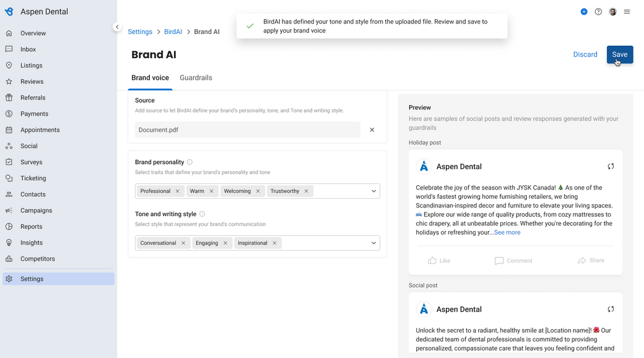Expand the Brand personality dropdown

[x=373, y=191]
